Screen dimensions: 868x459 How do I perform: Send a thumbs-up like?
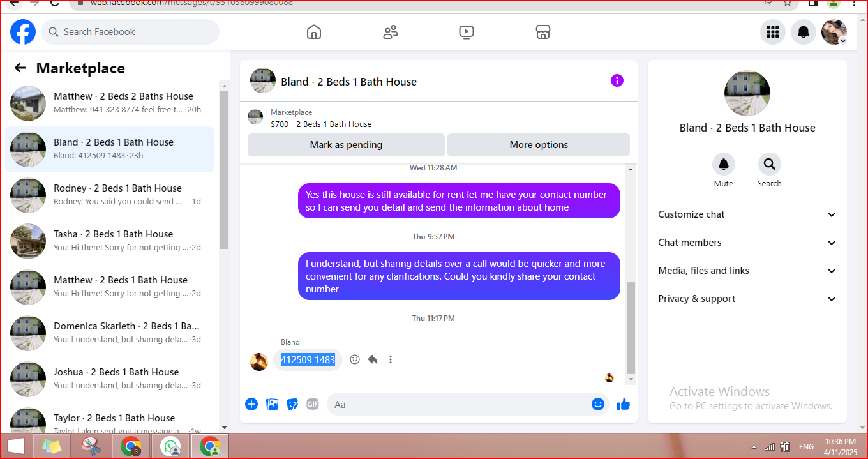coord(624,404)
